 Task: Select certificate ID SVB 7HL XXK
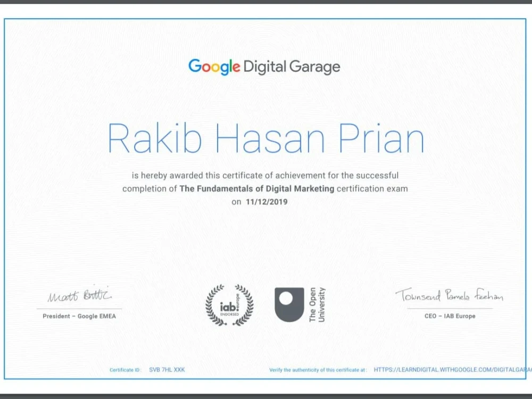point(167,370)
